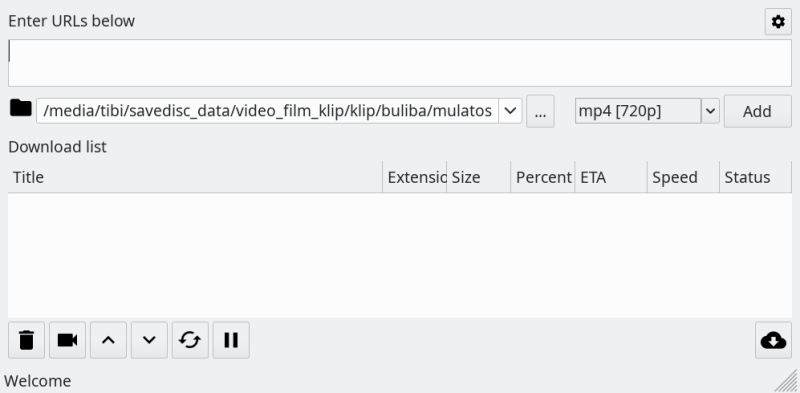This screenshot has height=393, width=800.
Task: Sort by the Title column header
Action: pyautogui.click(x=195, y=177)
